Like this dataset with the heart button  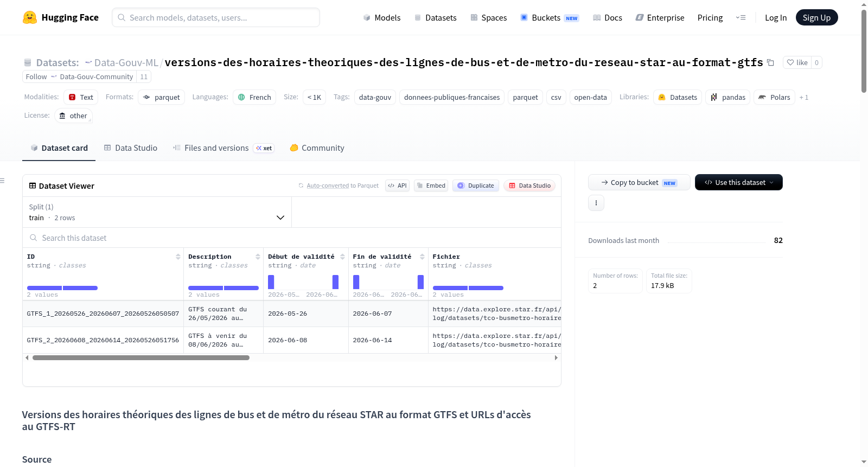coord(797,62)
